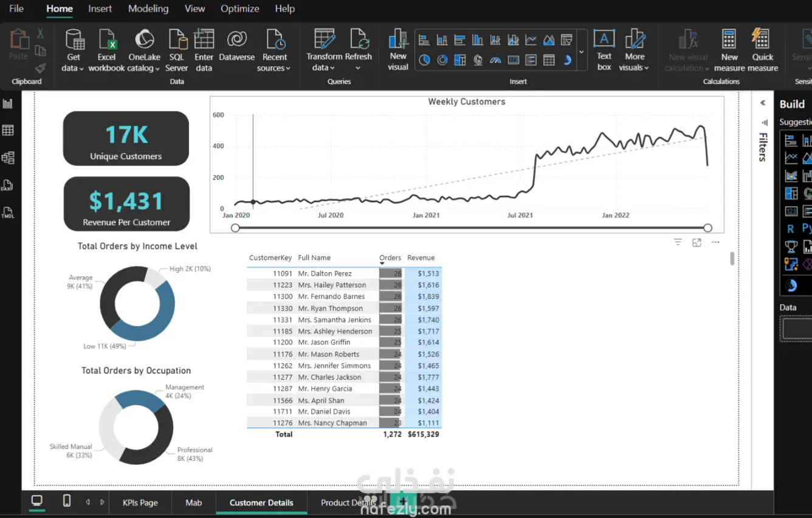This screenshot has height=518, width=812.
Task: Insert a clustered column chart from the ribbon gallery
Action: point(478,40)
